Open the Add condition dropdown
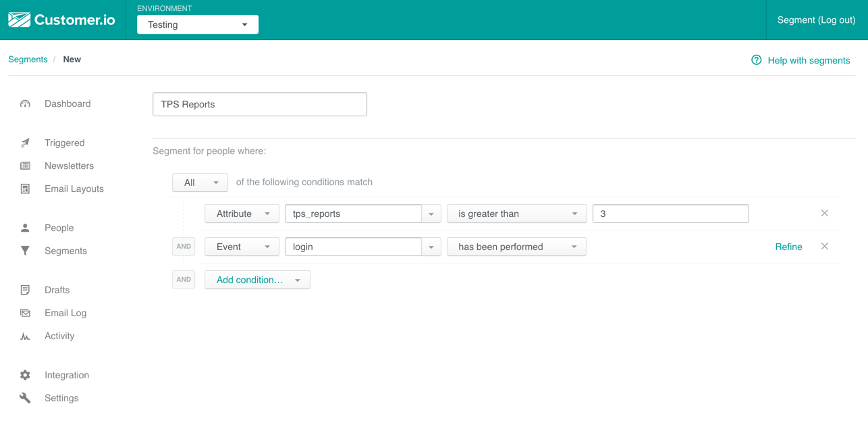This screenshot has width=868, height=425. [x=257, y=280]
